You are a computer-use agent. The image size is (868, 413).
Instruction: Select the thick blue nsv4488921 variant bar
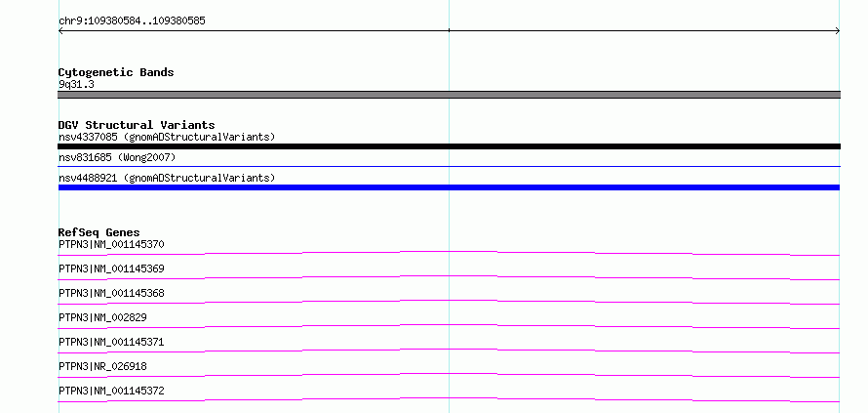pyautogui.click(x=449, y=187)
